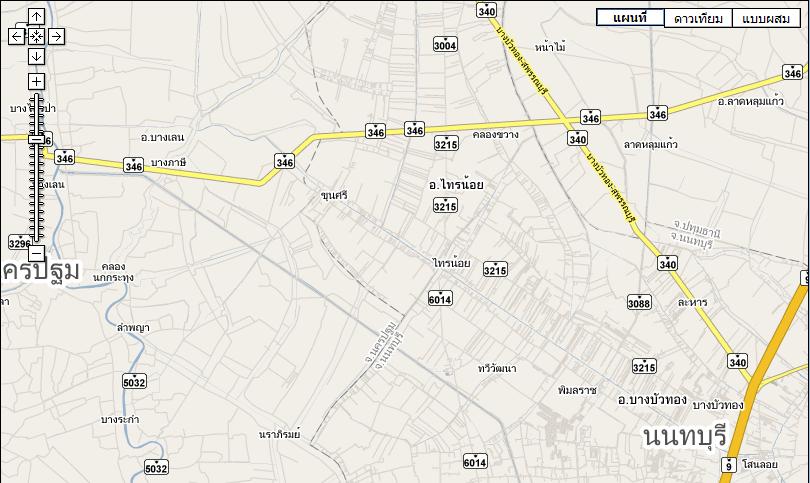Click the 3088 route shield marker

(639, 302)
